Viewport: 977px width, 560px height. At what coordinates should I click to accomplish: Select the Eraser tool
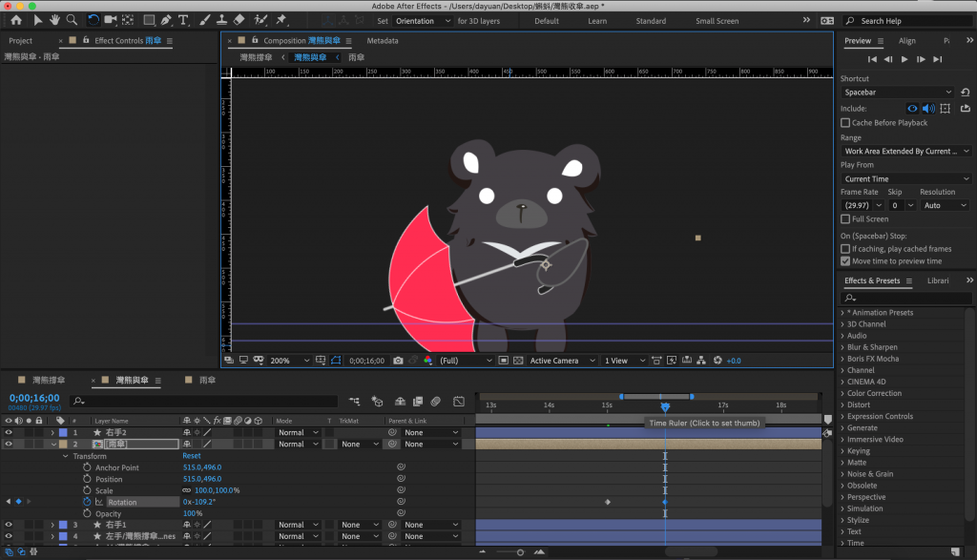[239, 21]
